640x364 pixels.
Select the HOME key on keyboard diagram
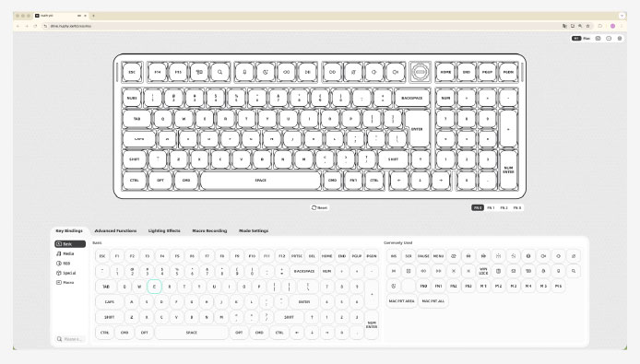[x=445, y=72]
